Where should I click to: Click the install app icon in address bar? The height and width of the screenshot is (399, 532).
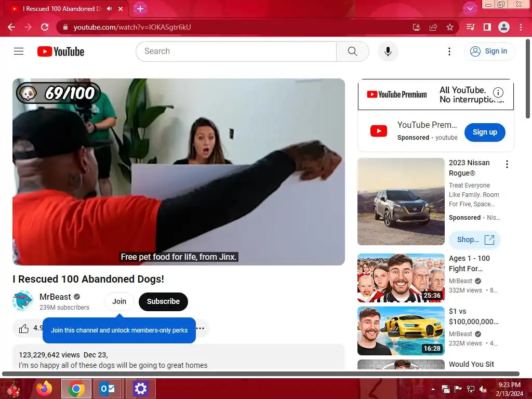[417, 27]
